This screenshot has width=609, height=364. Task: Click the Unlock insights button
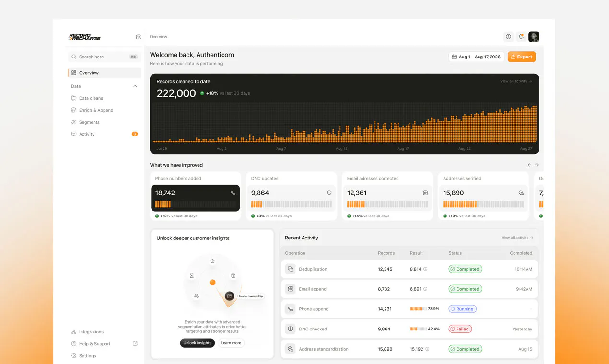point(197,343)
